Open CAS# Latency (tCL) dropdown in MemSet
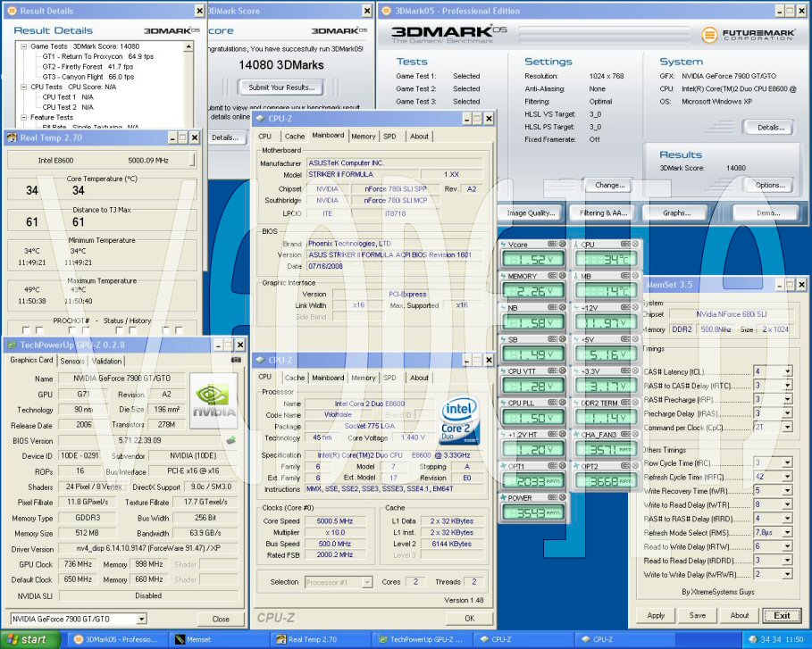The height and width of the screenshot is (649, 812). pos(788,371)
